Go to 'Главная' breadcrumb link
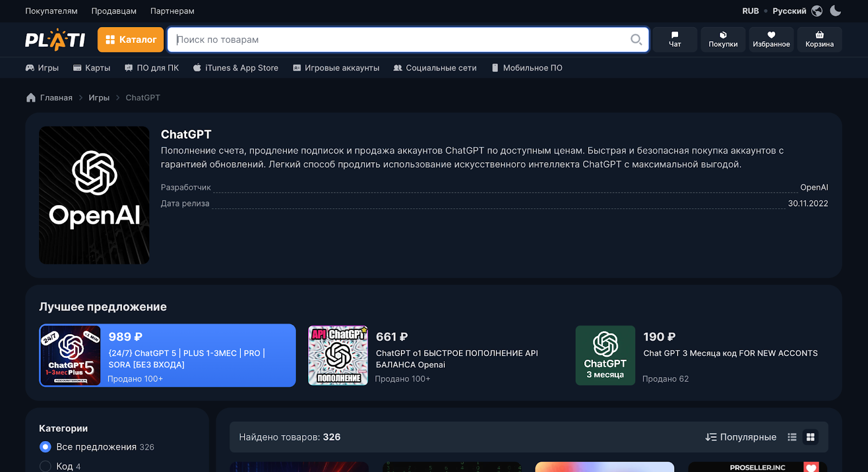The image size is (868, 472). coord(56,98)
